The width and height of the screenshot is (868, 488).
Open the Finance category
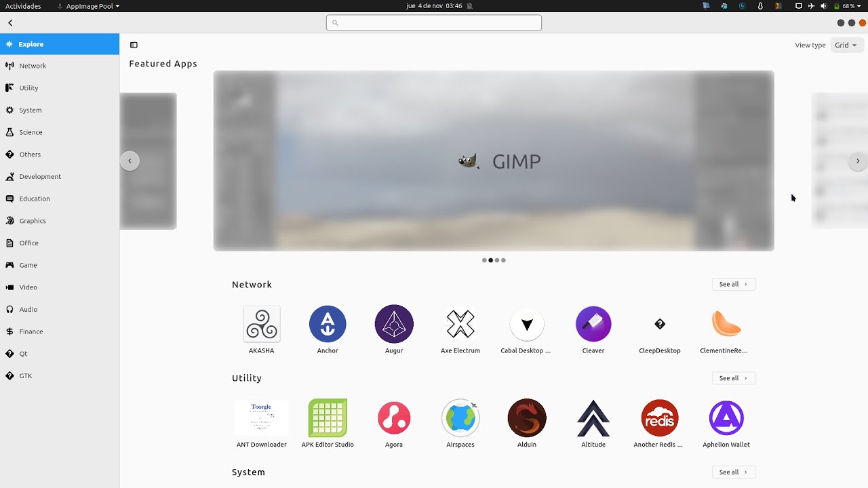pyautogui.click(x=60, y=331)
